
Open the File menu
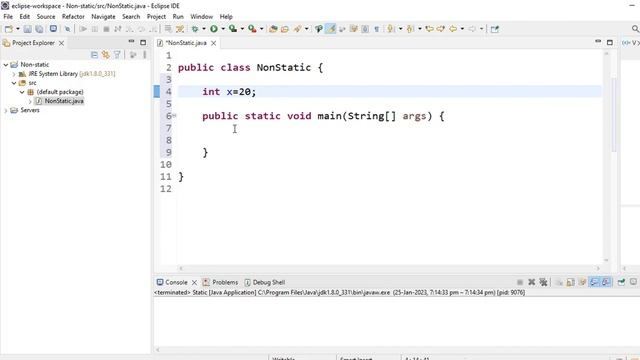click(8, 17)
